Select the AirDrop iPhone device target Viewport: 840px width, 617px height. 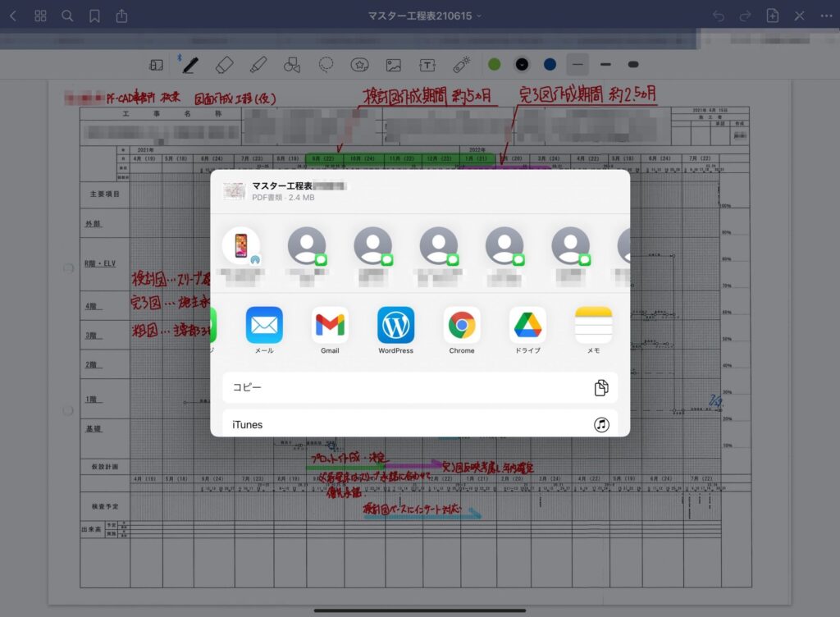coord(241,247)
